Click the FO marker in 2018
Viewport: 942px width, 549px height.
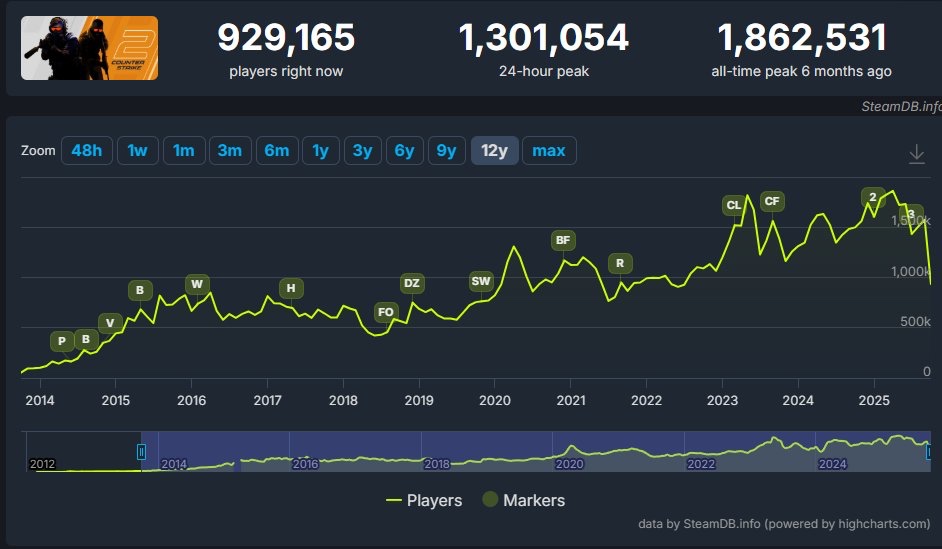[386, 312]
